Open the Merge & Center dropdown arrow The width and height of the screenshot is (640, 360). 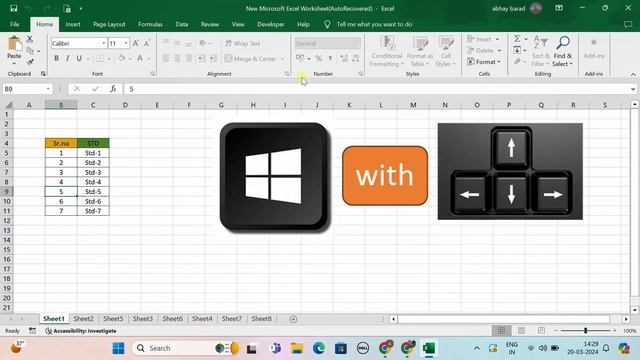(x=282, y=59)
